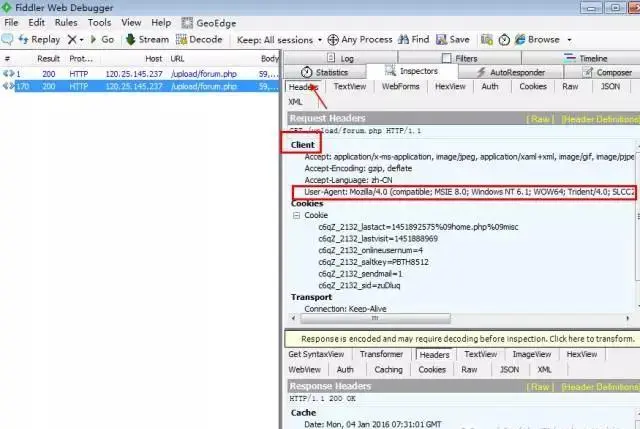Select Accept-Encoding: gzip, deflate header
Image resolution: width=640 pixels, height=429 pixels.
[x=358, y=169]
